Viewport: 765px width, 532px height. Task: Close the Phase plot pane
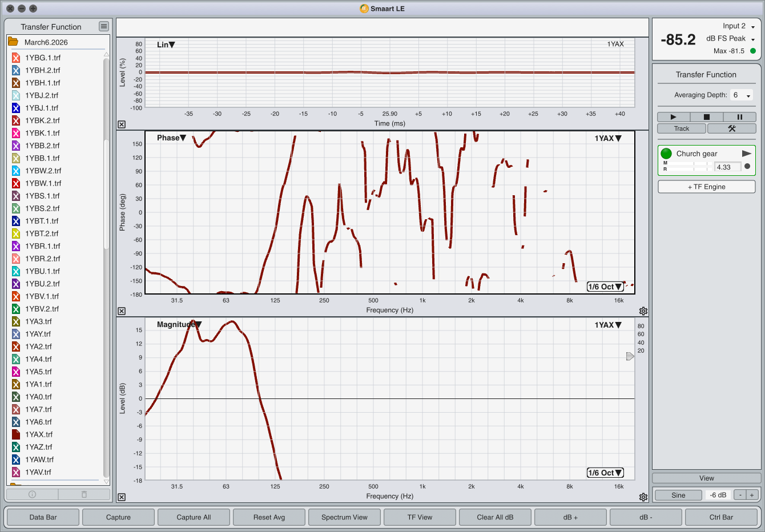tap(122, 311)
